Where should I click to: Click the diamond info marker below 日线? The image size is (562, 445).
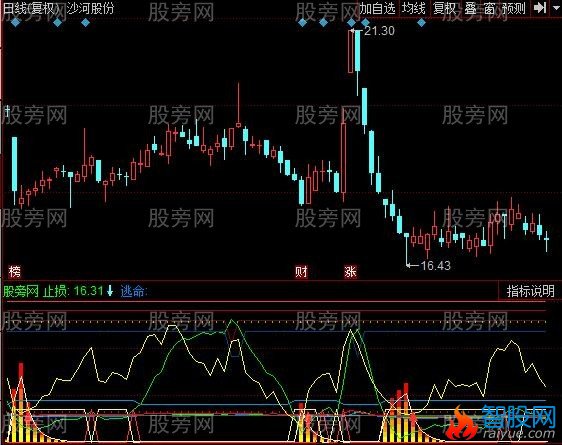(15, 23)
